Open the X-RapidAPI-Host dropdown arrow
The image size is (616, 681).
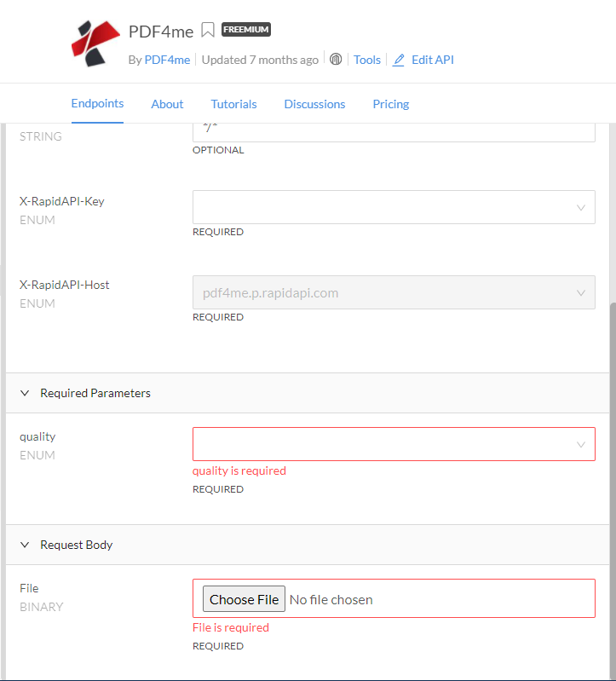581,292
